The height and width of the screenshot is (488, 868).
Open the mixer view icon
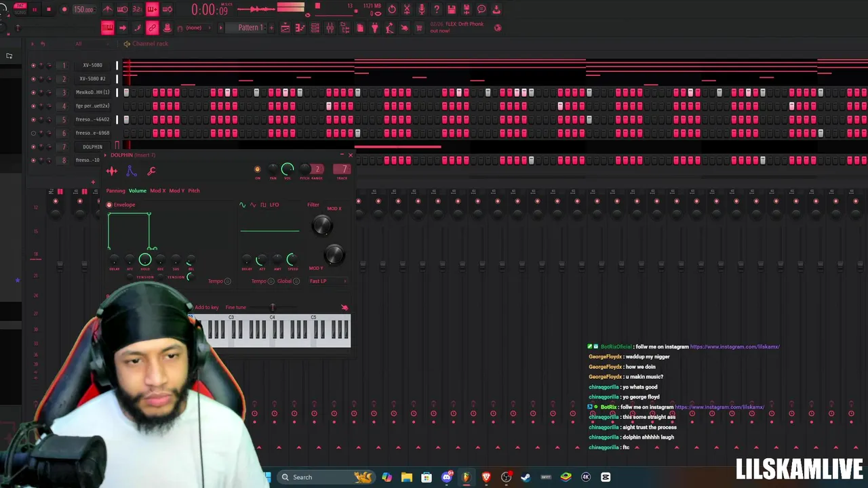coord(330,28)
